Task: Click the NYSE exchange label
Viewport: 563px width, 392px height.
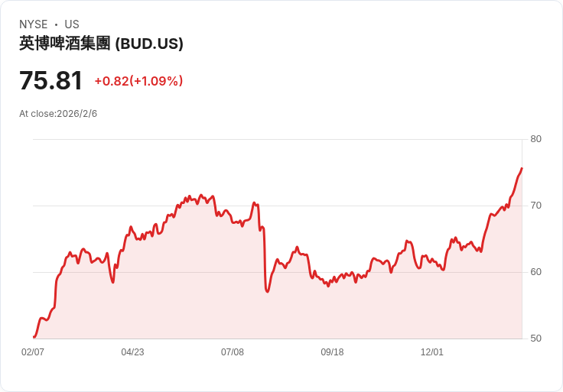Action: click(34, 24)
